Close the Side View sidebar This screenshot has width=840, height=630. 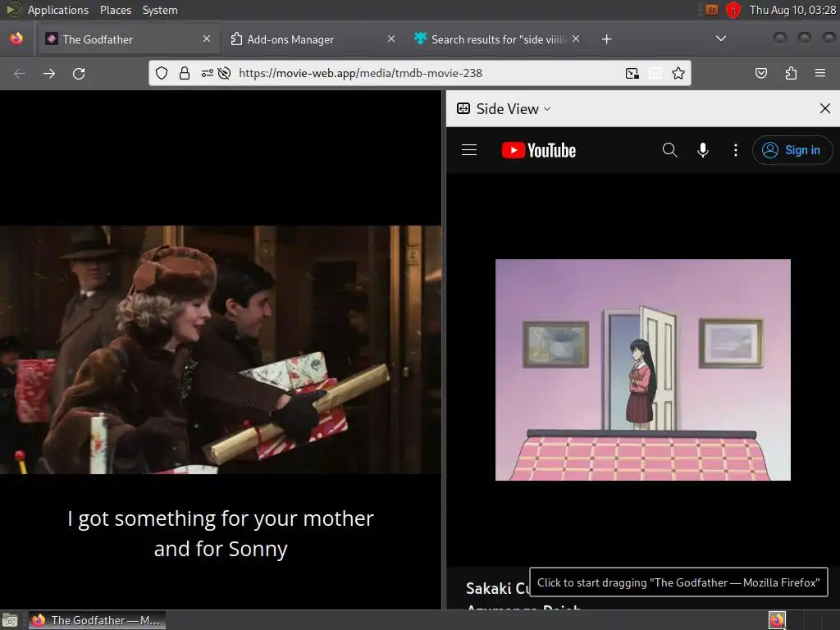(x=825, y=109)
